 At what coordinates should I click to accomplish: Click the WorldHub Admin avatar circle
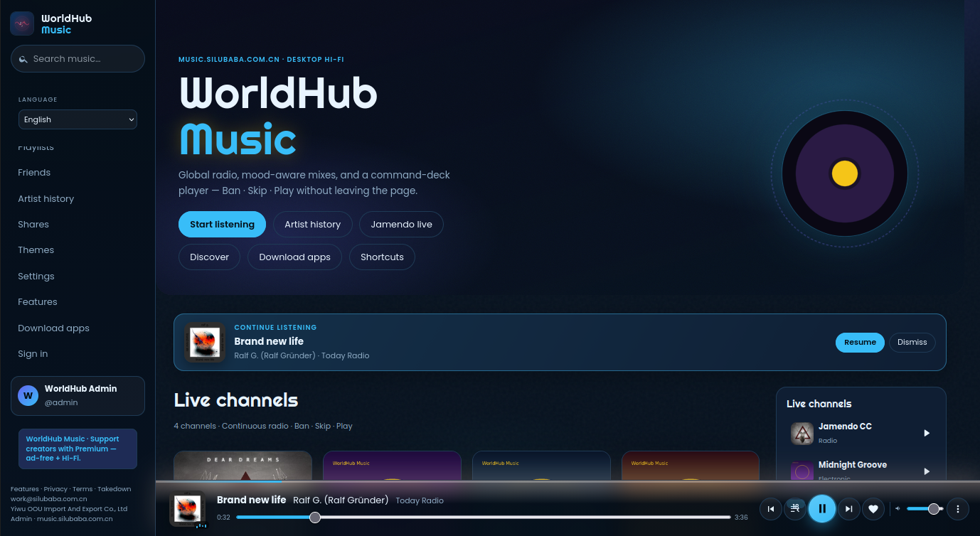pyautogui.click(x=28, y=396)
